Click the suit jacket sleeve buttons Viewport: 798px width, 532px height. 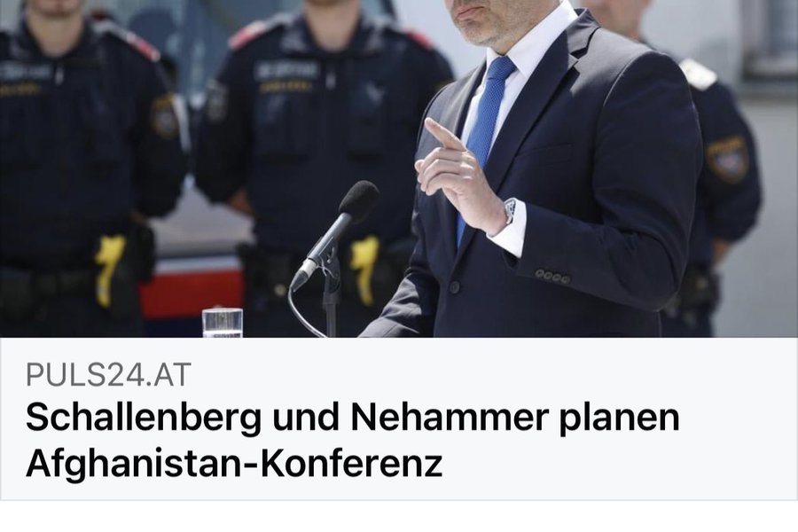tap(552, 277)
